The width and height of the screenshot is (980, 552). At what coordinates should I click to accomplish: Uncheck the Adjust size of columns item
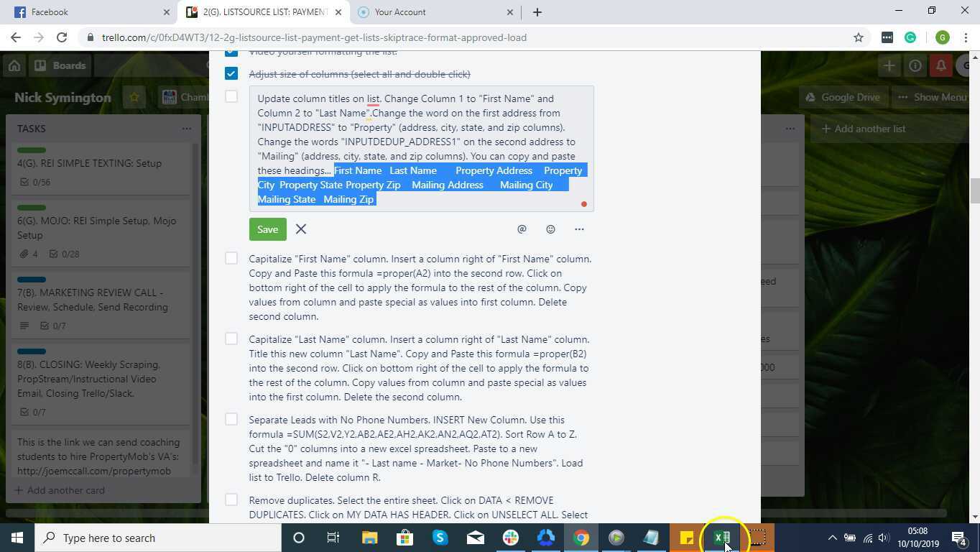click(x=231, y=74)
